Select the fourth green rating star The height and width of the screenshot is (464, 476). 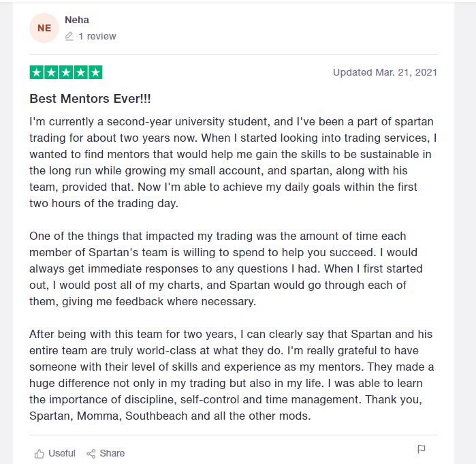[x=80, y=72]
